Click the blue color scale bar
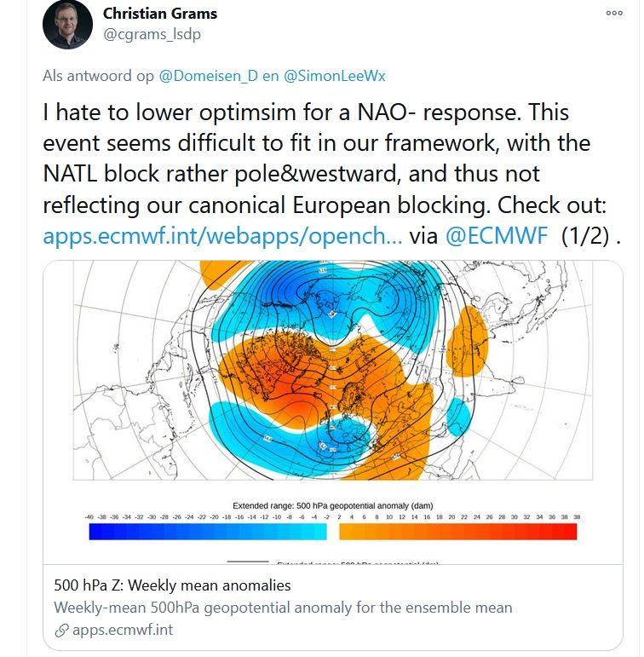The width and height of the screenshot is (644, 657). pyautogui.click(x=207, y=531)
